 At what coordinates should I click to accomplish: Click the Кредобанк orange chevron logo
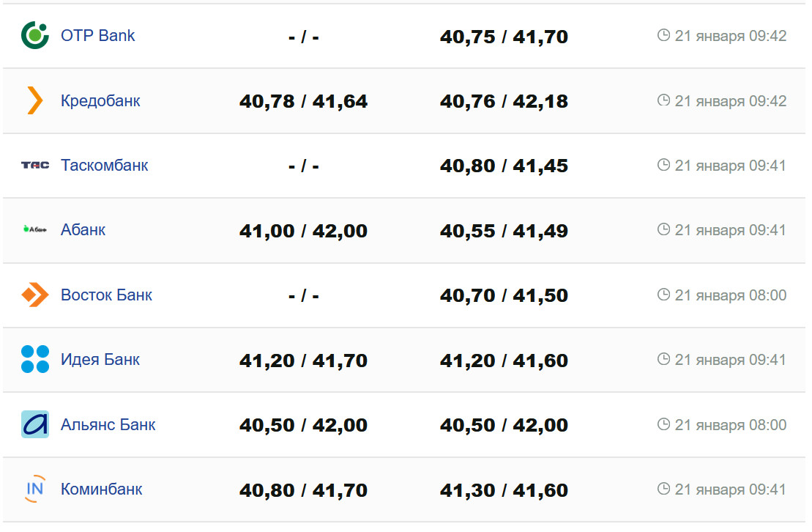tap(35, 100)
